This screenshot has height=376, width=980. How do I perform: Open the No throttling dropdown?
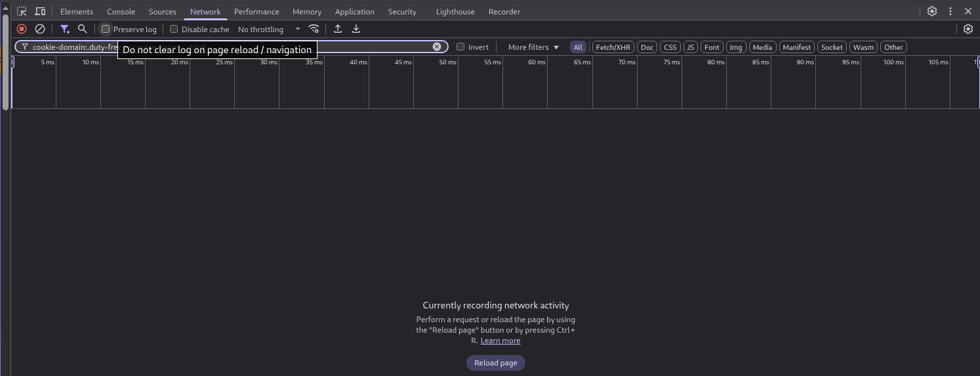click(269, 30)
